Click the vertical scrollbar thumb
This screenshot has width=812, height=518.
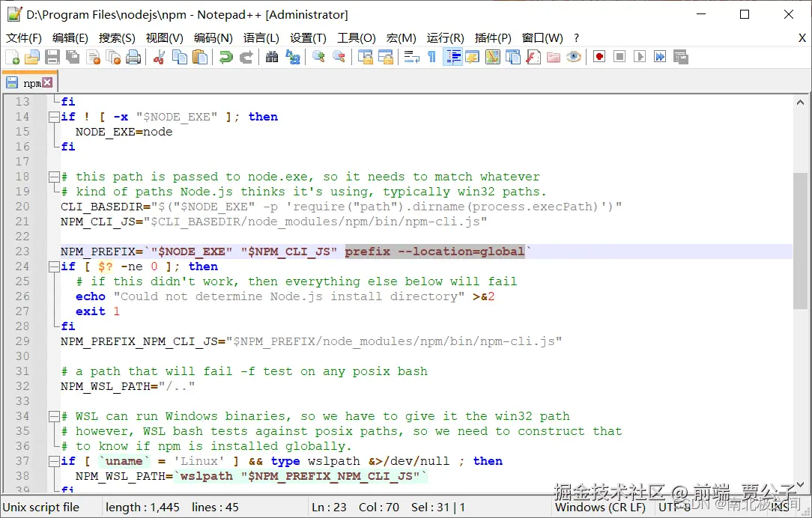tap(800, 240)
